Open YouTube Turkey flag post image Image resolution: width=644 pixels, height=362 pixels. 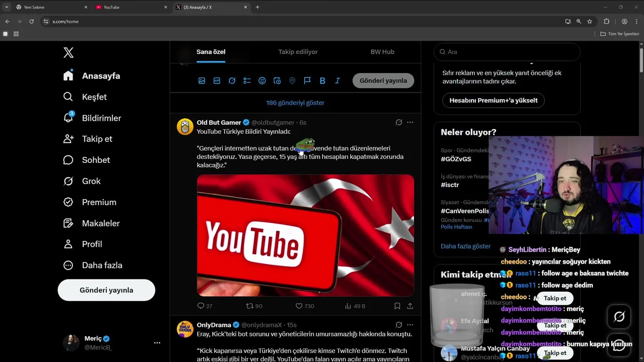tap(305, 235)
